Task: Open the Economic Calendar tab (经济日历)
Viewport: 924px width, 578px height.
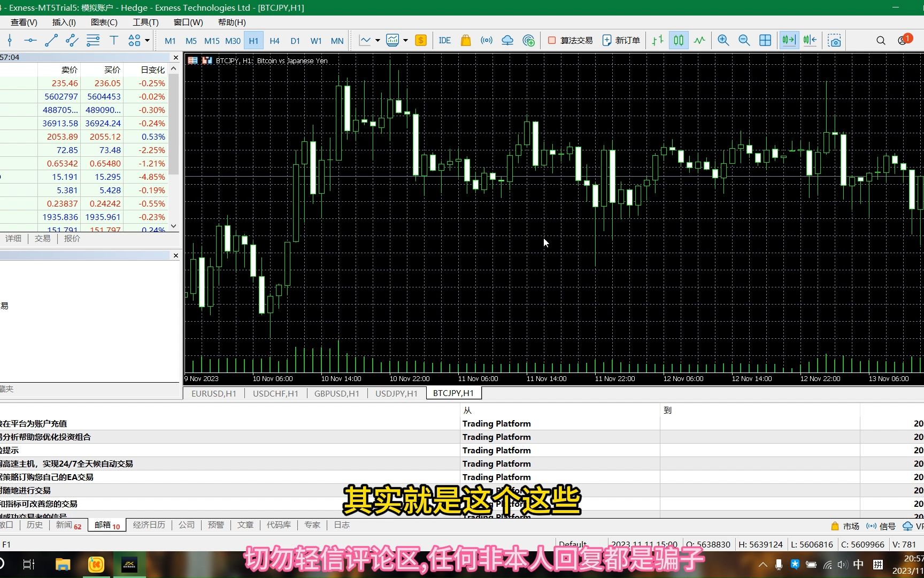Action: (149, 525)
